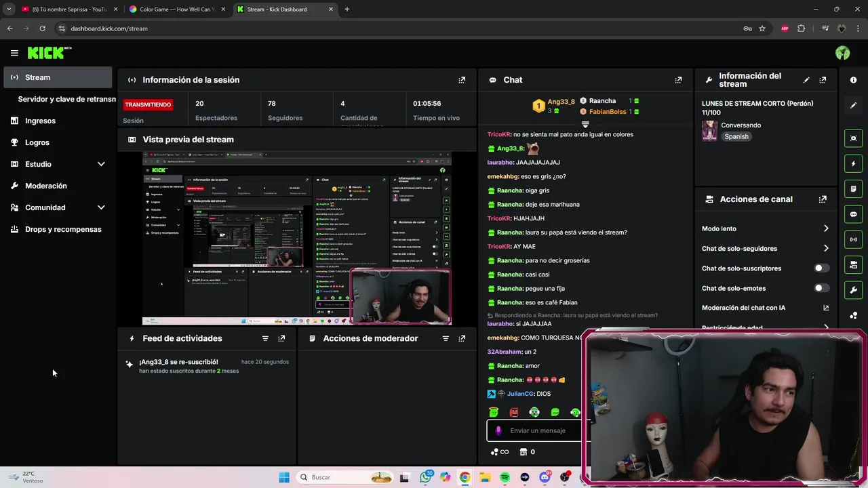
Task: Open the Windows Start menu
Action: coord(284,477)
